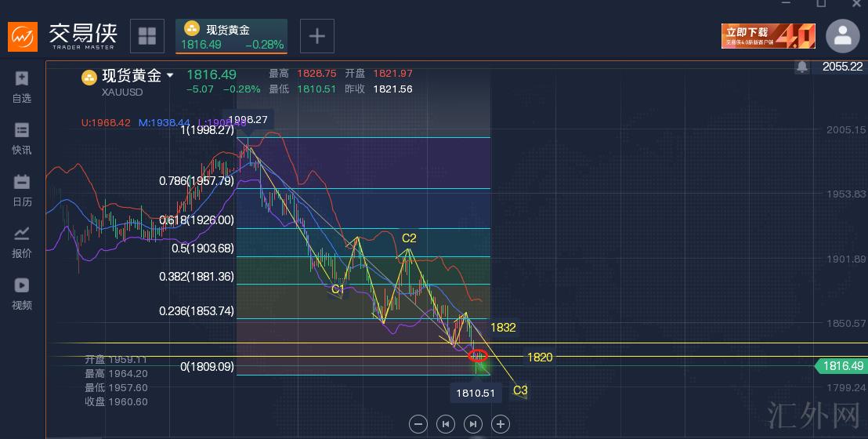
Task: Open the 报价 quotes sidebar icon
Action: [x=22, y=241]
